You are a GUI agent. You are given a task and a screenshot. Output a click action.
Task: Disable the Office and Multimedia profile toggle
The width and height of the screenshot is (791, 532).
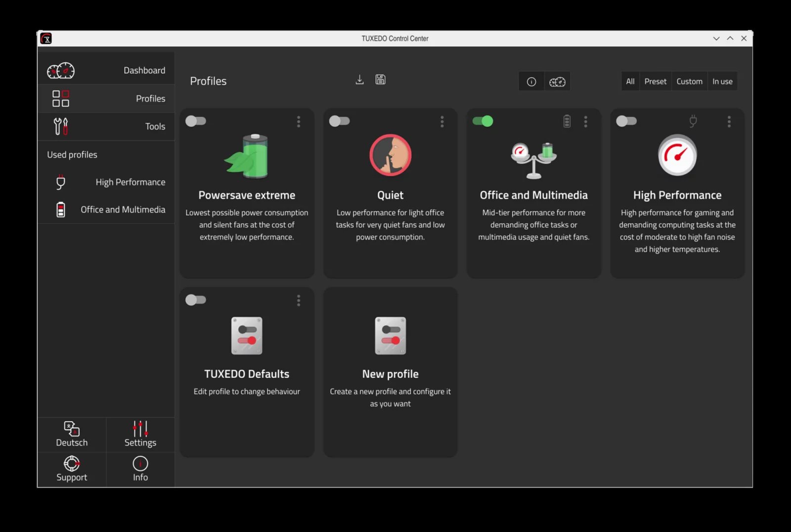tap(483, 121)
